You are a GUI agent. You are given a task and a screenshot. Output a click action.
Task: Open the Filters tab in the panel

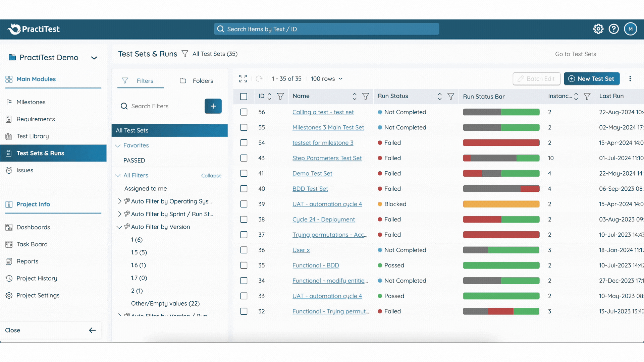145,80
